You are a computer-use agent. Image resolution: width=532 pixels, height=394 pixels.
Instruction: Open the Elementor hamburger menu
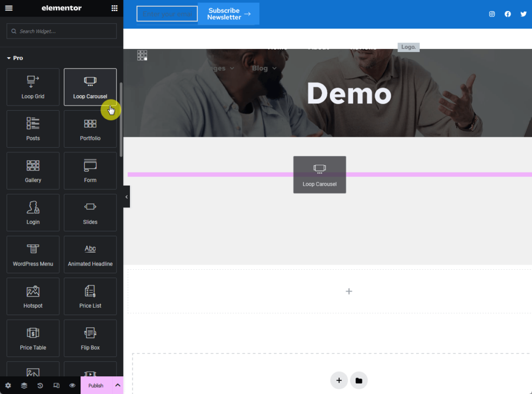(9, 8)
